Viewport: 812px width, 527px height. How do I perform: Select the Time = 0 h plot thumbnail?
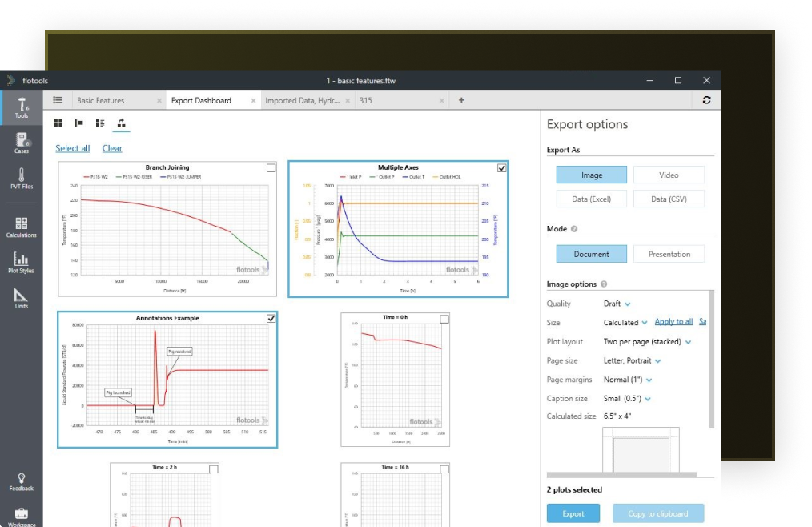pos(395,380)
